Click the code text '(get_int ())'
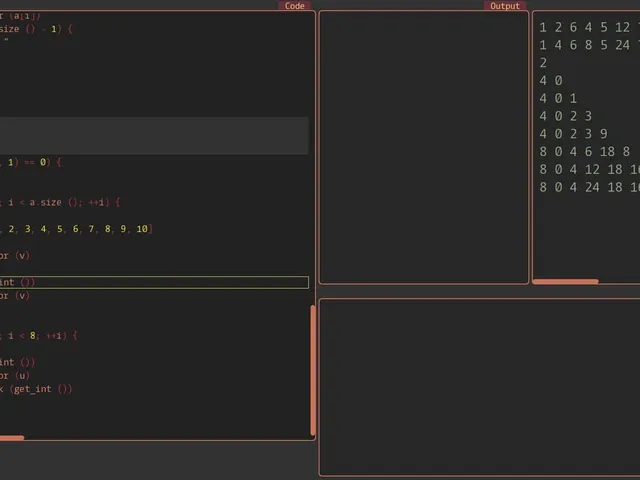Viewport: 640px width, 480px height. (41, 389)
